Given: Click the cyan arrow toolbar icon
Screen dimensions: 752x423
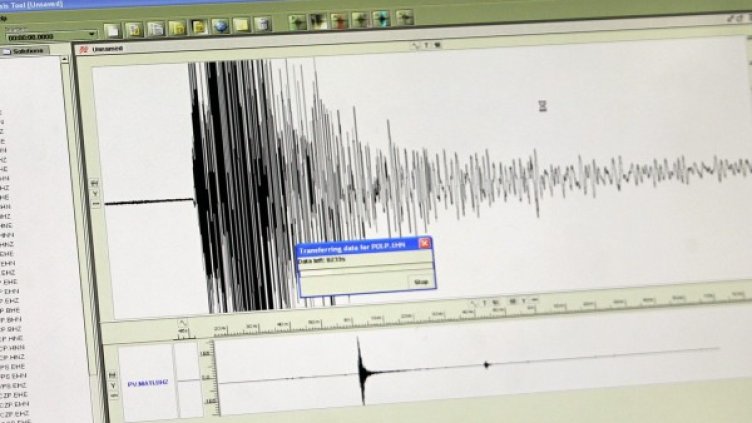Looking at the screenshot, I should tap(381, 19).
